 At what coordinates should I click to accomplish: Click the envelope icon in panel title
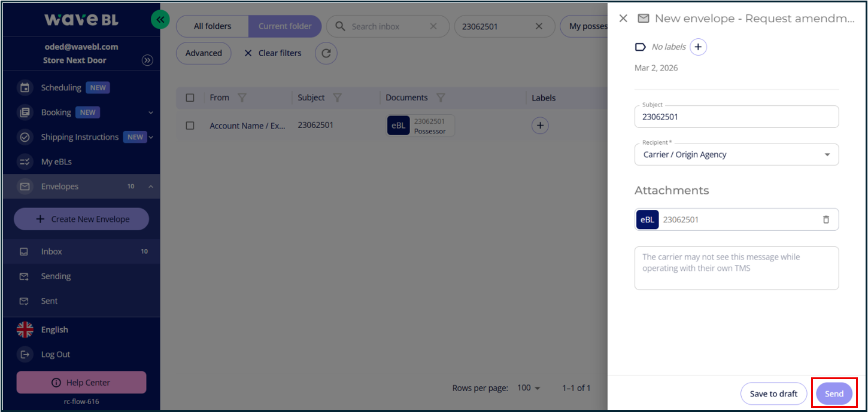point(643,19)
